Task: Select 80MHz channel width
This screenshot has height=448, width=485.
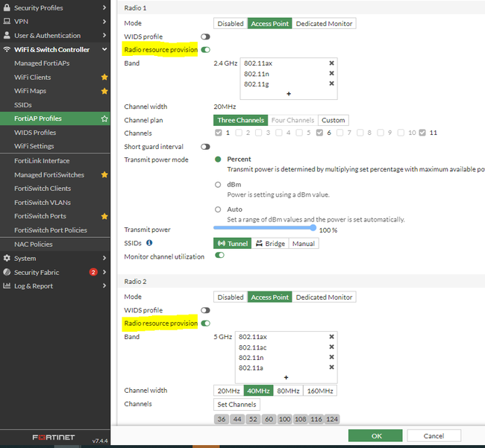Action: click(288, 391)
